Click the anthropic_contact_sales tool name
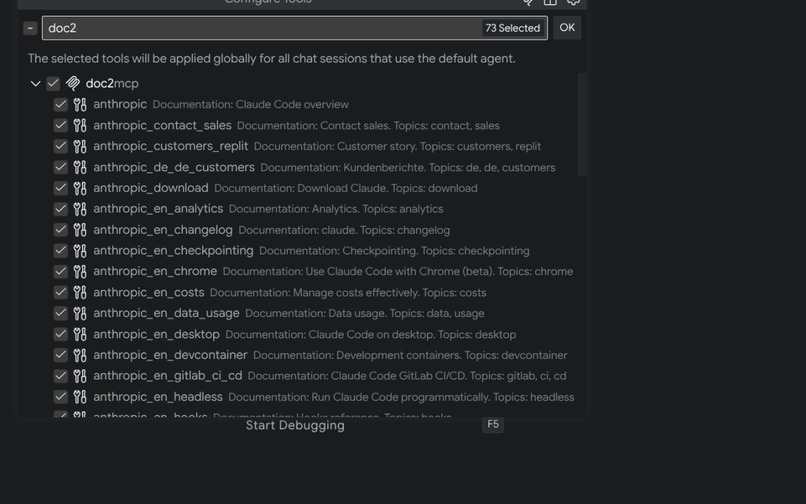 (162, 125)
